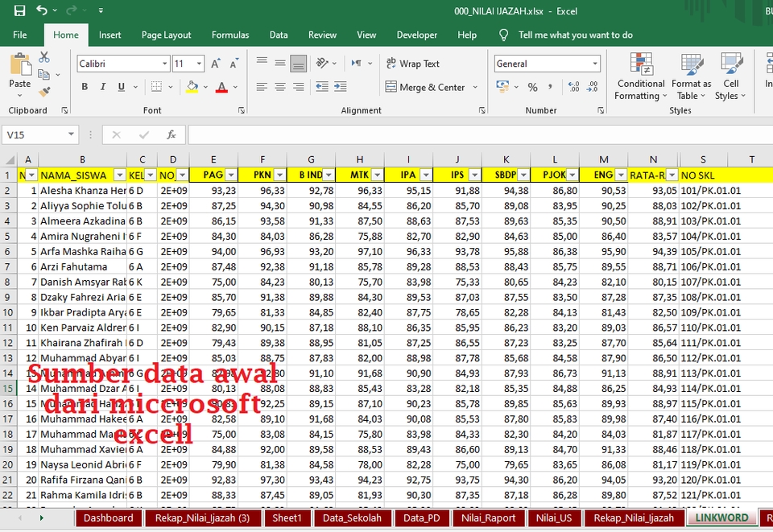Apply cell borders icon
The image size is (773, 532).
click(156, 87)
